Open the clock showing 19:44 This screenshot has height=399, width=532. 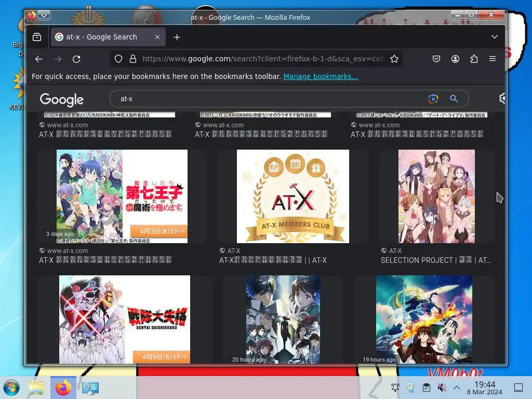pos(485,388)
